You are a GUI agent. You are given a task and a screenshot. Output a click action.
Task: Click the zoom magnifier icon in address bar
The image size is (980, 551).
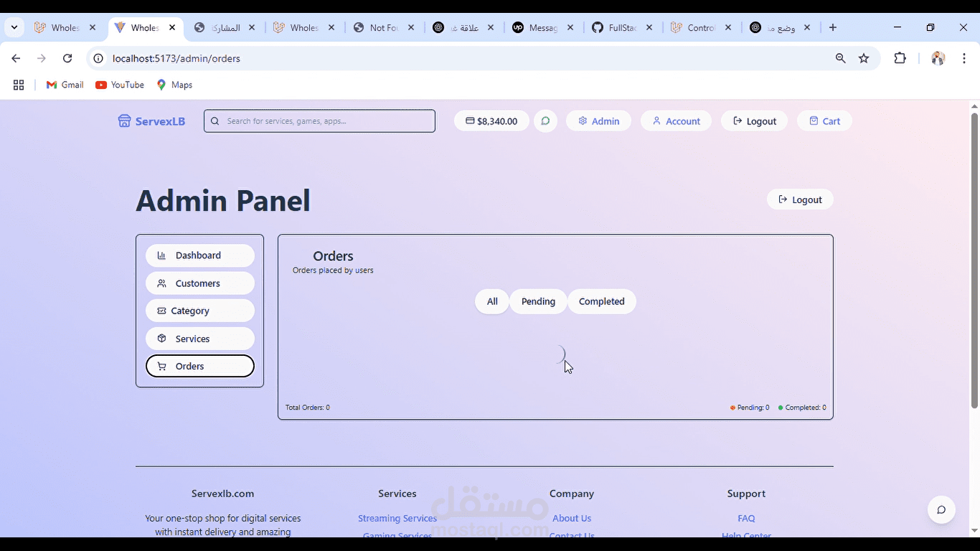(841, 58)
